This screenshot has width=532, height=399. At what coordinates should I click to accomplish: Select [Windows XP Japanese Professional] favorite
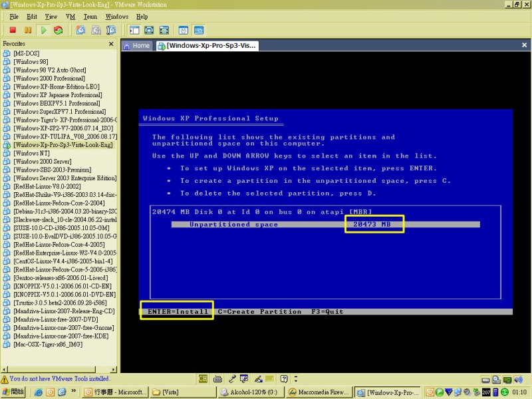tap(58, 95)
